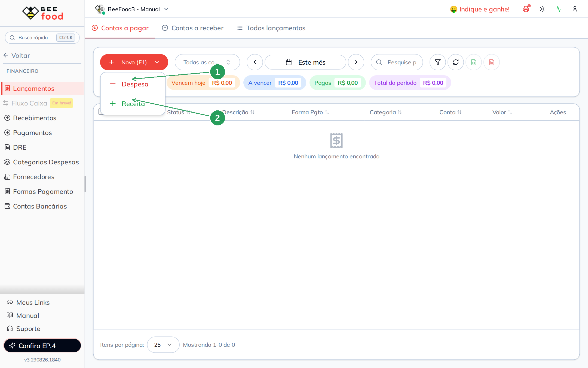Image resolution: width=588 pixels, height=368 pixels.
Task: Refresh the entries list
Action: (x=456, y=62)
